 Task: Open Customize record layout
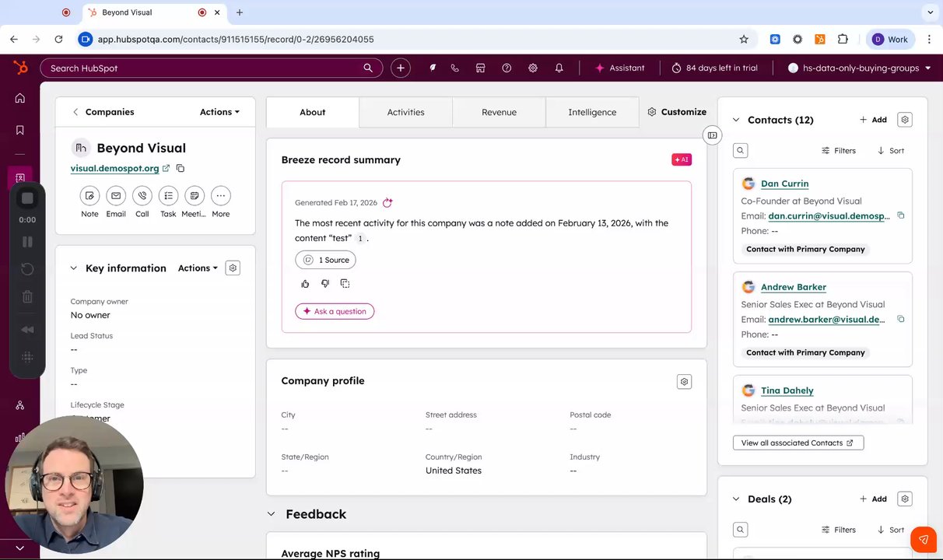pyautogui.click(x=677, y=112)
